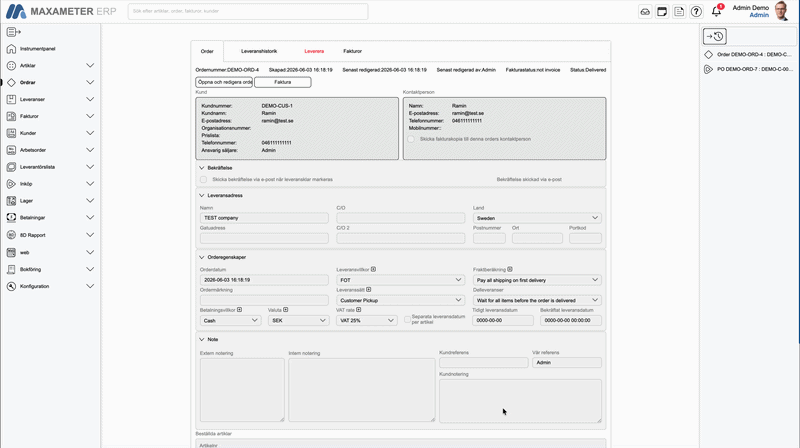Image resolution: width=800 pixels, height=448 pixels.
Task: Collapse the sidebar menu icon
Action: [x=13, y=32]
